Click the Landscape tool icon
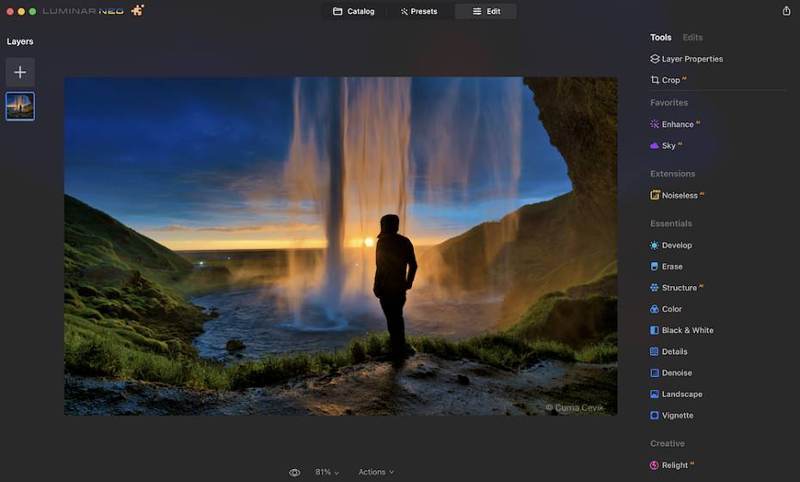Image resolution: width=800 pixels, height=482 pixels. coord(655,394)
